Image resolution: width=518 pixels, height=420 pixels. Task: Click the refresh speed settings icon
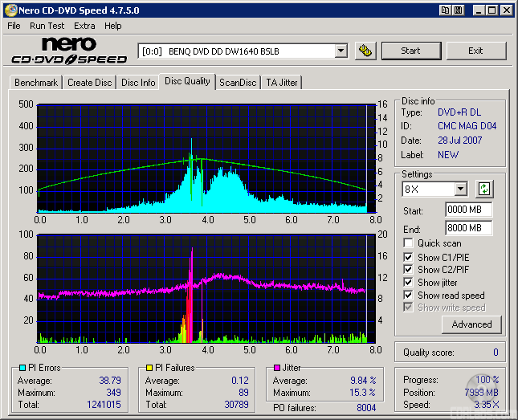[484, 190]
